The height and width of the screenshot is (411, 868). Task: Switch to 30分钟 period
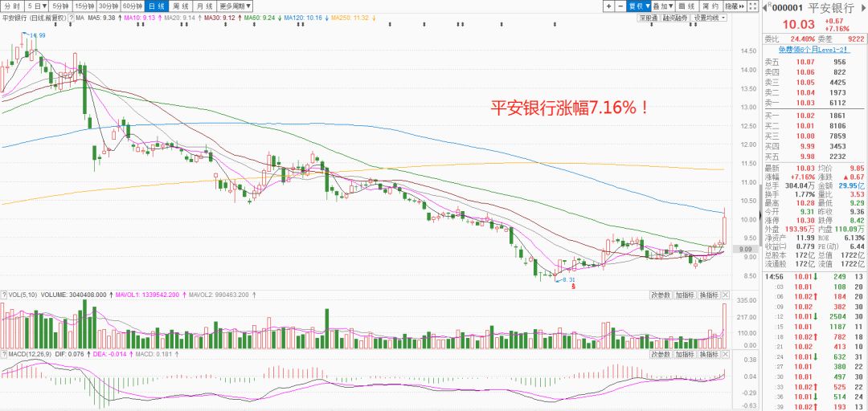[108, 6]
